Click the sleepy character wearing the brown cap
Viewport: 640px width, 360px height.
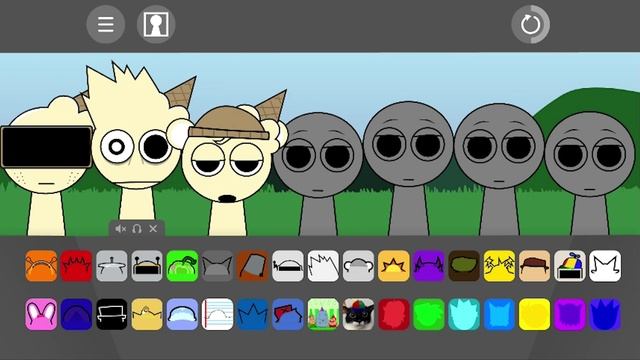[x=227, y=163]
